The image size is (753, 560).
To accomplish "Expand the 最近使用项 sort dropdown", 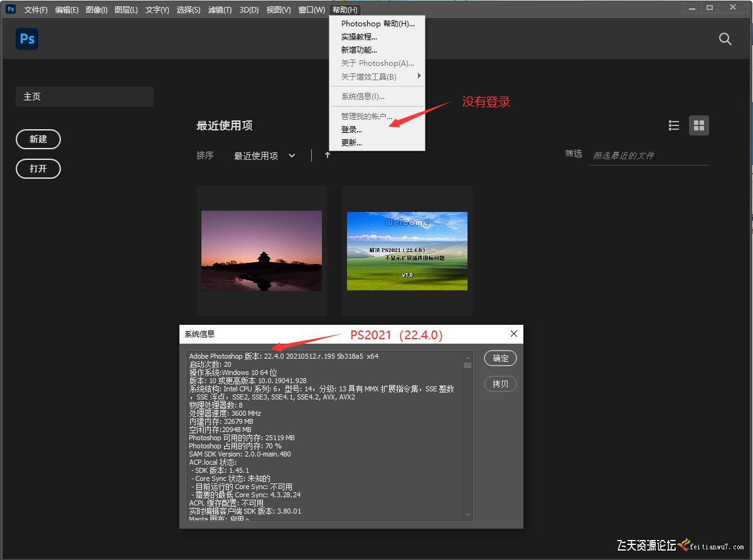I will pyautogui.click(x=264, y=156).
